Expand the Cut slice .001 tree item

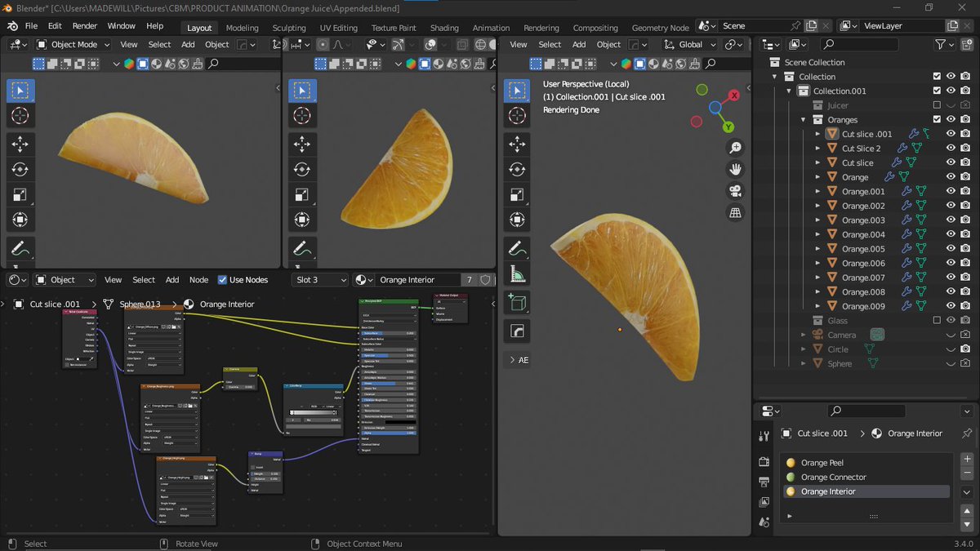[817, 134]
